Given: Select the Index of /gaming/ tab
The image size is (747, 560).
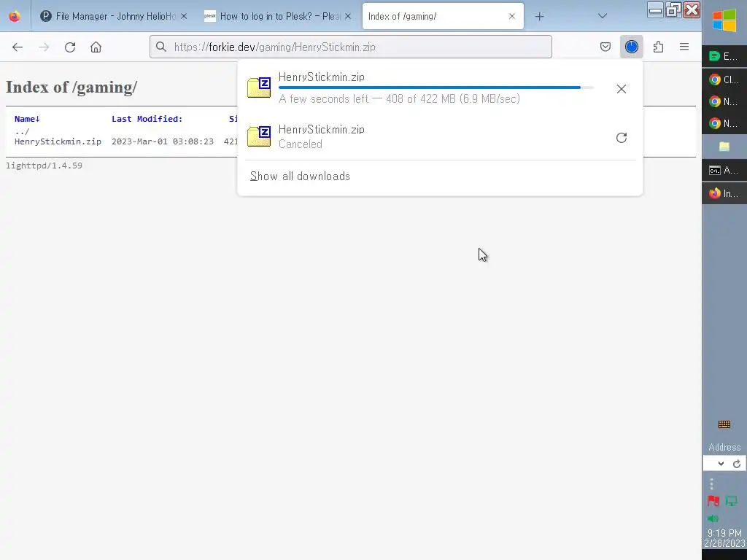Looking at the screenshot, I should tap(443, 16).
